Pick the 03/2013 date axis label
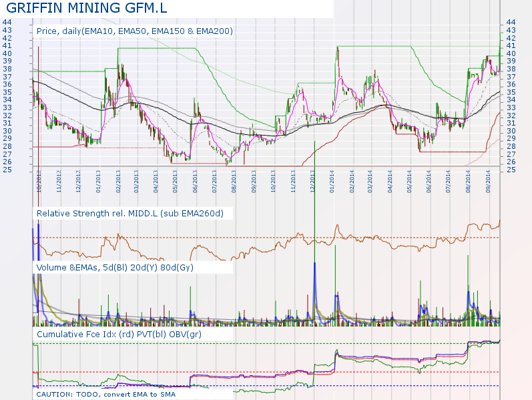 click(x=136, y=182)
